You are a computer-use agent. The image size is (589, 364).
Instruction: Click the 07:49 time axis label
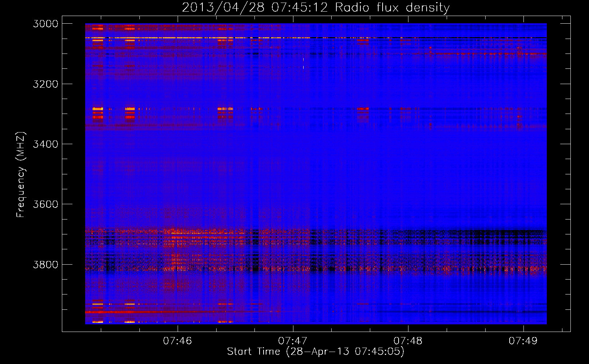(523, 341)
